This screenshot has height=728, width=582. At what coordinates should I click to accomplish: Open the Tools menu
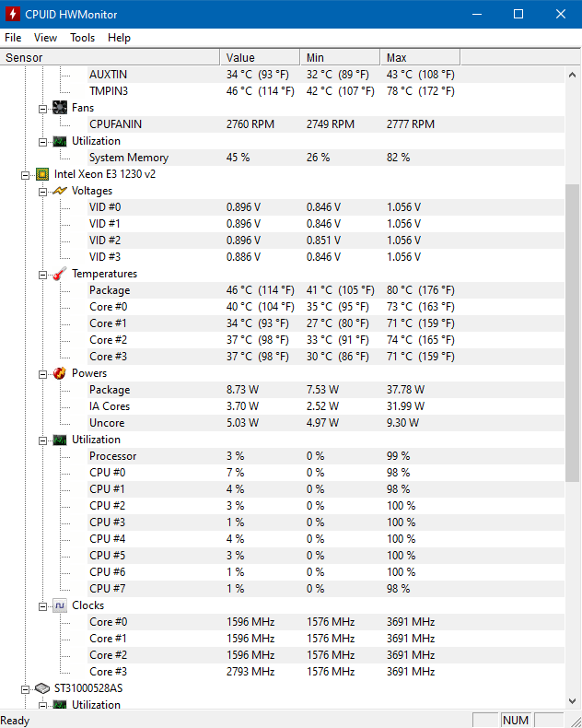(x=82, y=38)
